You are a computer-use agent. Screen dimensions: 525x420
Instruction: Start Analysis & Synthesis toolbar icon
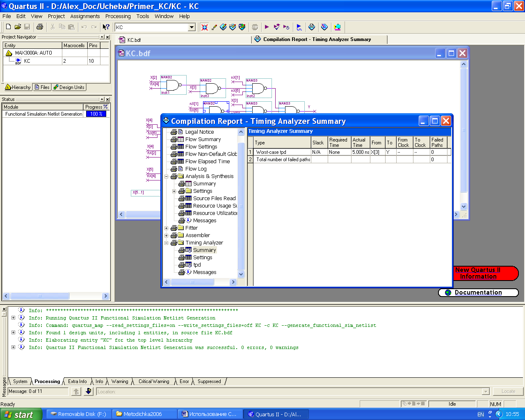tap(277, 27)
